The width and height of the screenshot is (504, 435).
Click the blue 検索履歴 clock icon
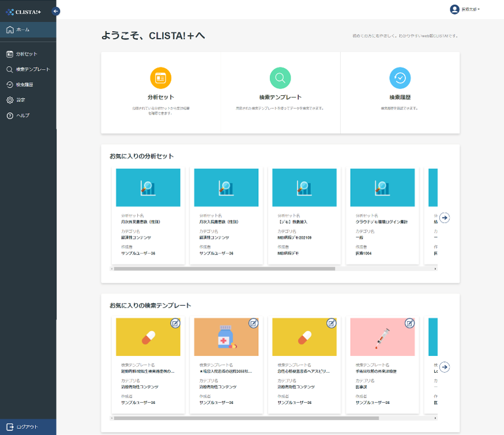[400, 78]
